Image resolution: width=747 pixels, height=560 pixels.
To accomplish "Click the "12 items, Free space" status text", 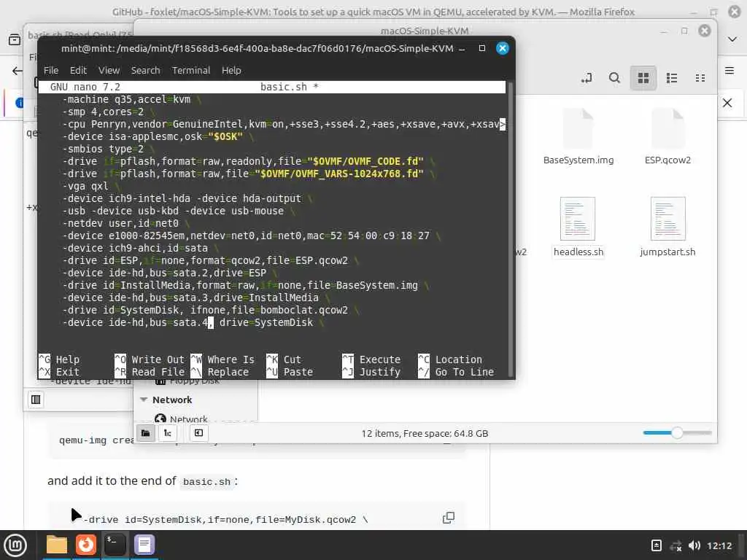I will [425, 433].
